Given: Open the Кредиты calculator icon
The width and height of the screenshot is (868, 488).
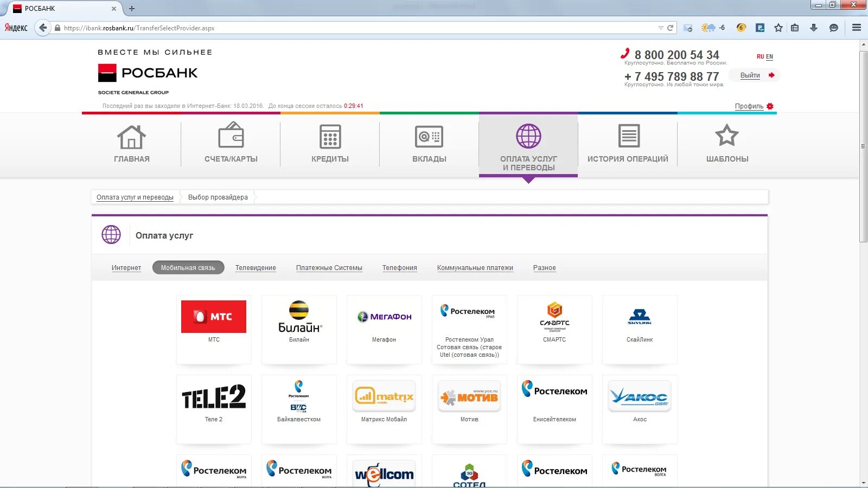Looking at the screenshot, I should click(330, 136).
